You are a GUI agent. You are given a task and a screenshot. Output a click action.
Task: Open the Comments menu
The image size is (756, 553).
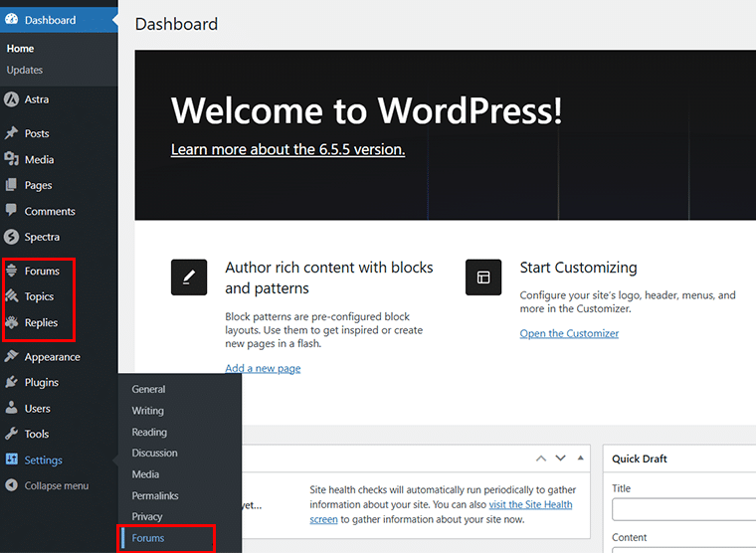59,211
